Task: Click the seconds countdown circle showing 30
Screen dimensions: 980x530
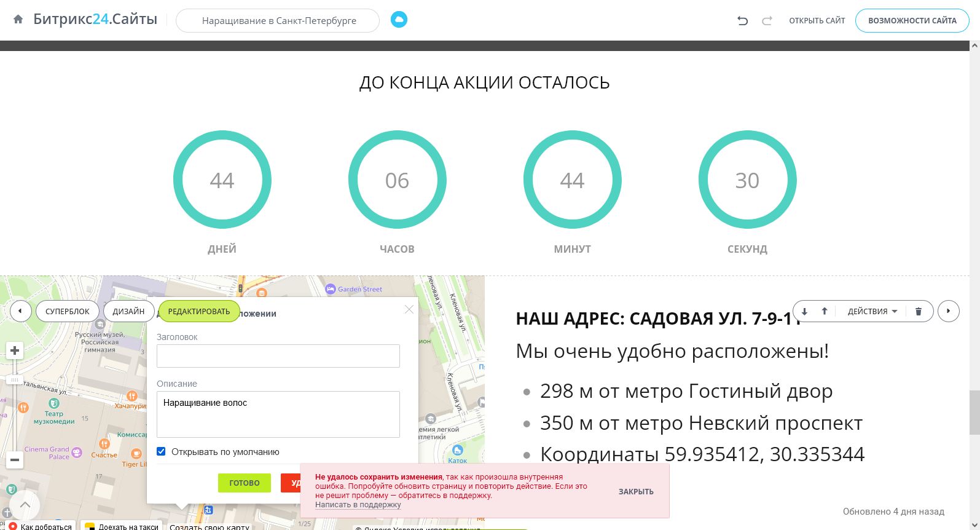Action: [x=747, y=180]
